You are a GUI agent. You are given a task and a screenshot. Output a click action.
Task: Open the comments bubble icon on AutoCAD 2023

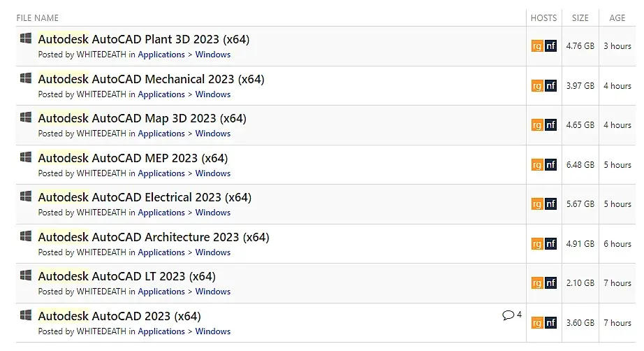coord(508,315)
